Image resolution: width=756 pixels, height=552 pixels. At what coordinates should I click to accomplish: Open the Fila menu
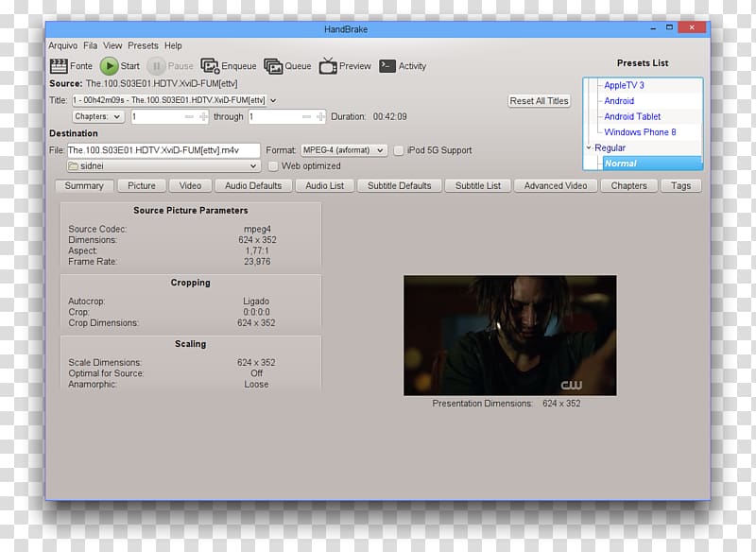[90, 45]
